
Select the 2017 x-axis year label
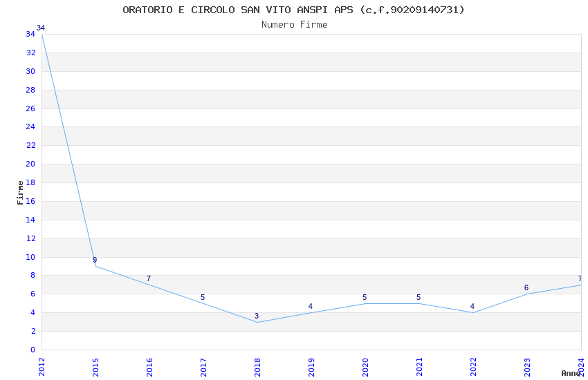pos(203,367)
